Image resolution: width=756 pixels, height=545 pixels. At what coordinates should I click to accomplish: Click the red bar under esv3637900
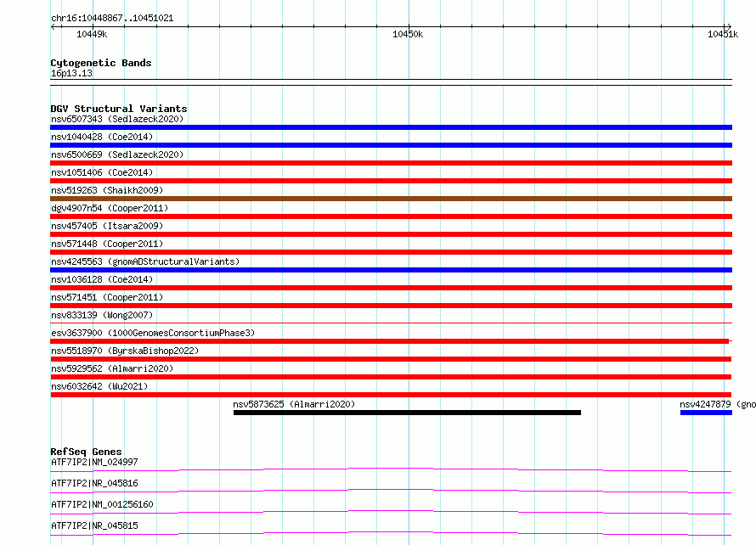click(x=390, y=341)
